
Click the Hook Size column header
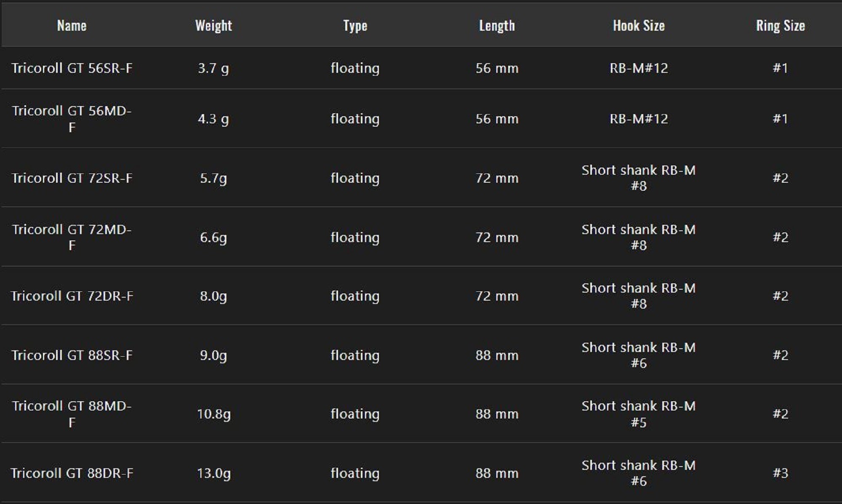point(639,26)
